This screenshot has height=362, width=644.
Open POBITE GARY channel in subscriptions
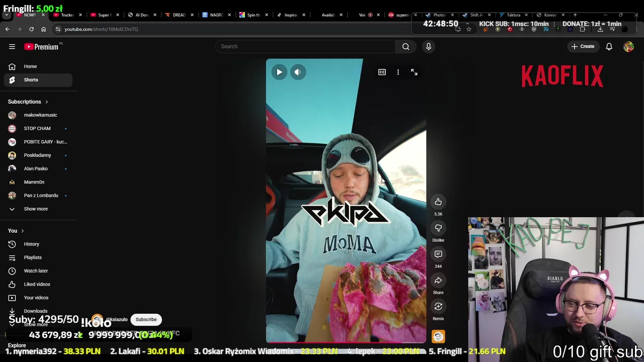point(38,142)
